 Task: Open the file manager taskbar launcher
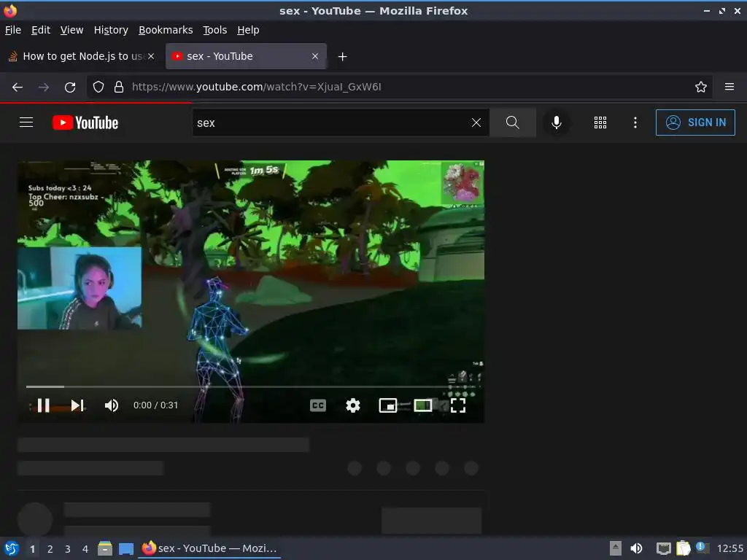[x=105, y=548]
